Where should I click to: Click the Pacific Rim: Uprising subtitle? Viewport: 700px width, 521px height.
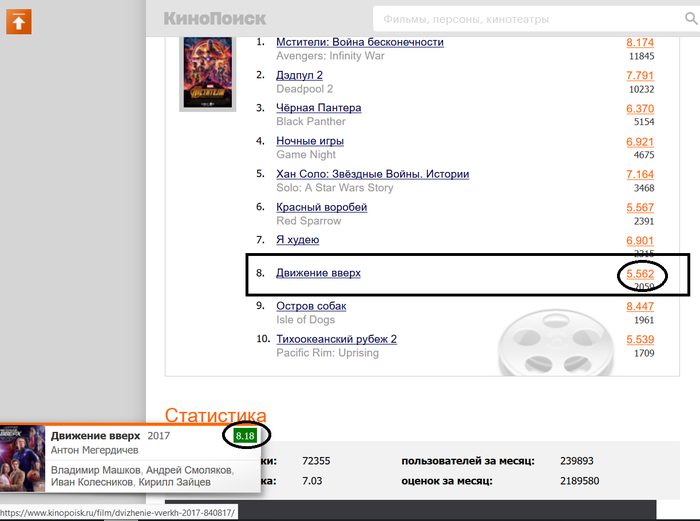tap(327, 353)
